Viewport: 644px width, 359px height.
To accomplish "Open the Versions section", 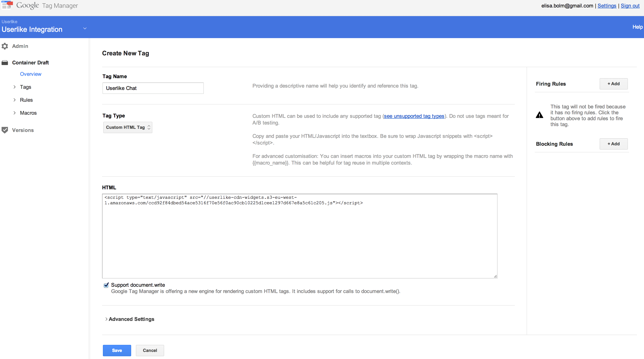I will (23, 130).
